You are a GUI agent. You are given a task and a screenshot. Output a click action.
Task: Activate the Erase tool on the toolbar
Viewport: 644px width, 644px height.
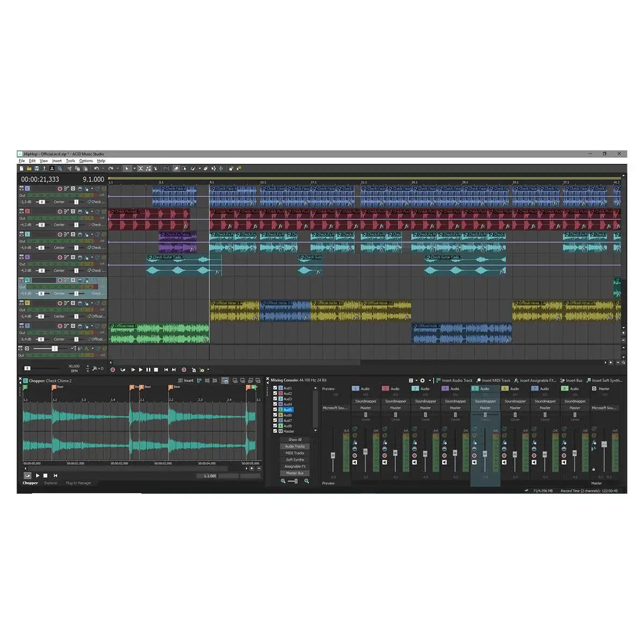pyautogui.click(x=206, y=168)
